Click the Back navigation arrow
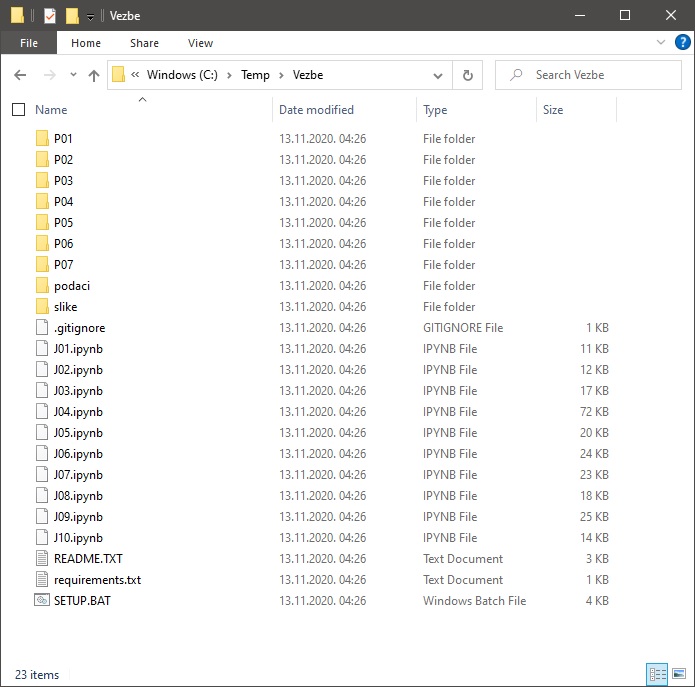Image resolution: width=695 pixels, height=687 pixels. click(20, 75)
